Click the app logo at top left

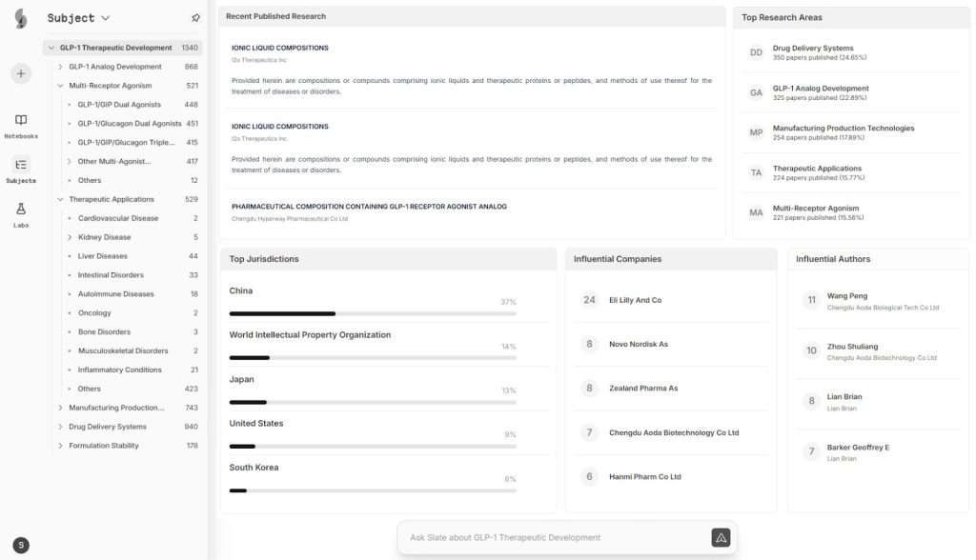point(21,19)
